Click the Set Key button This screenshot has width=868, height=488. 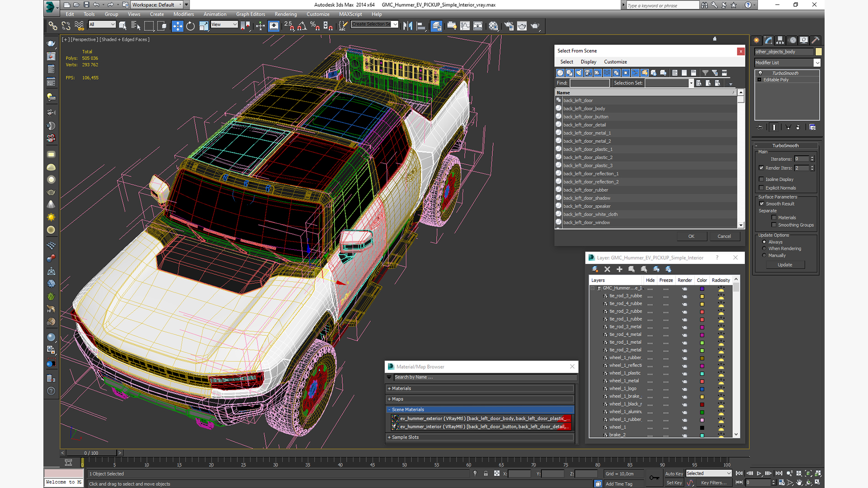[x=674, y=483]
